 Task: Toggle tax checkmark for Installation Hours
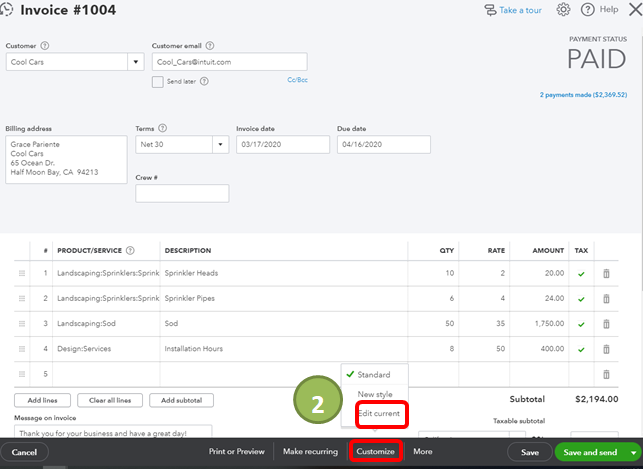[x=581, y=350]
